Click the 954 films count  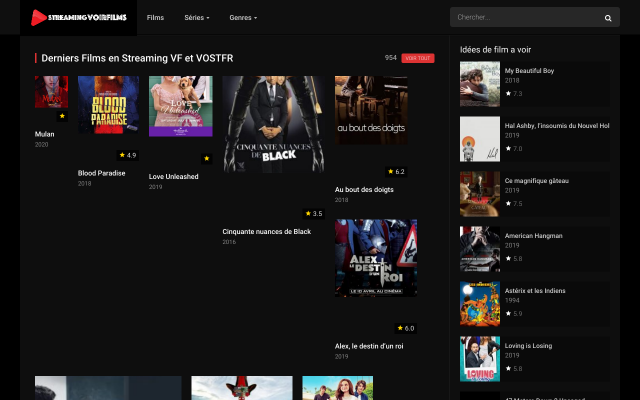coord(391,58)
